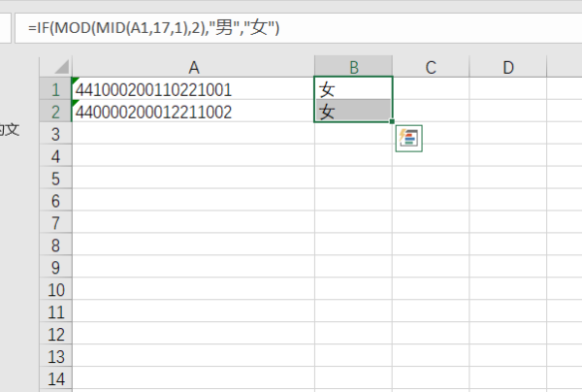Select row 10 header
The width and height of the screenshot is (582, 392).
(55, 289)
